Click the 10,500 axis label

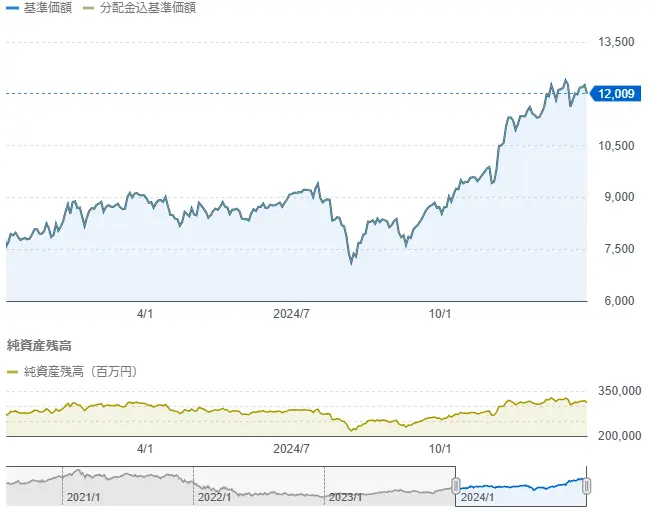616,146
